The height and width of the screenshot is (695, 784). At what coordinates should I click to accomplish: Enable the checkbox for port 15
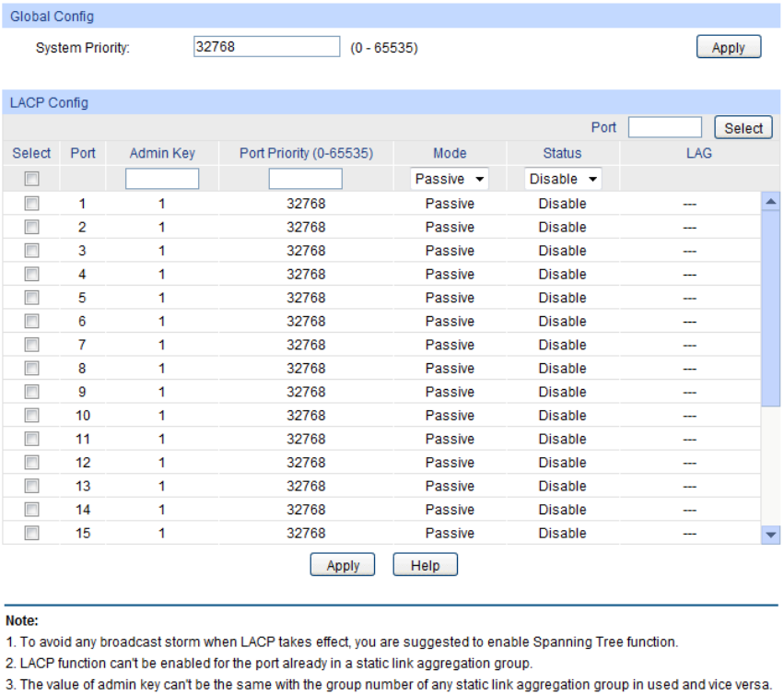[31, 533]
